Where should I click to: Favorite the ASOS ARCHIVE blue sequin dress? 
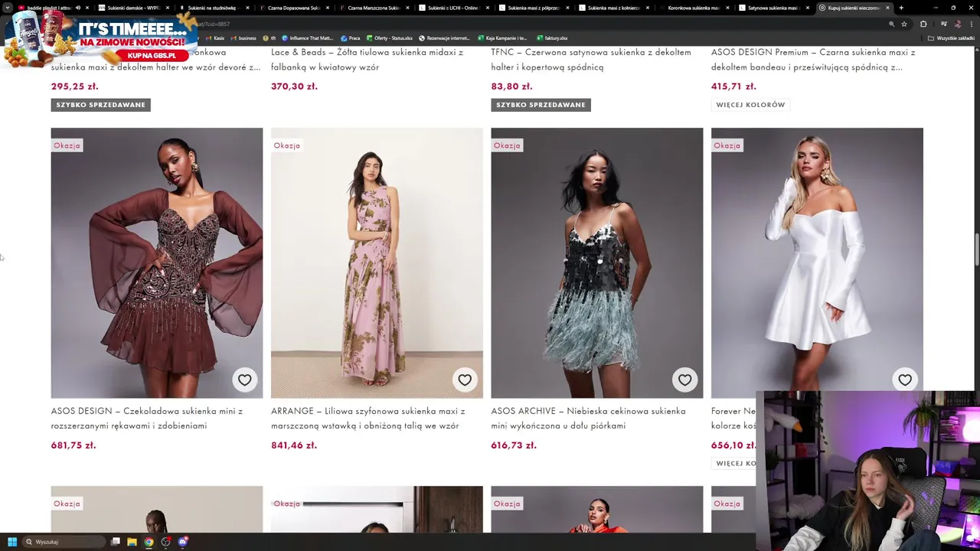point(684,380)
